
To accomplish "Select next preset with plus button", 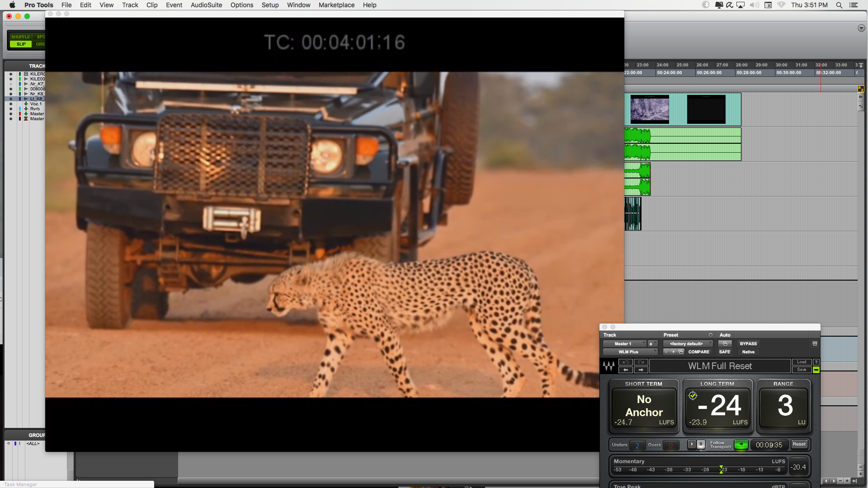I will point(674,352).
